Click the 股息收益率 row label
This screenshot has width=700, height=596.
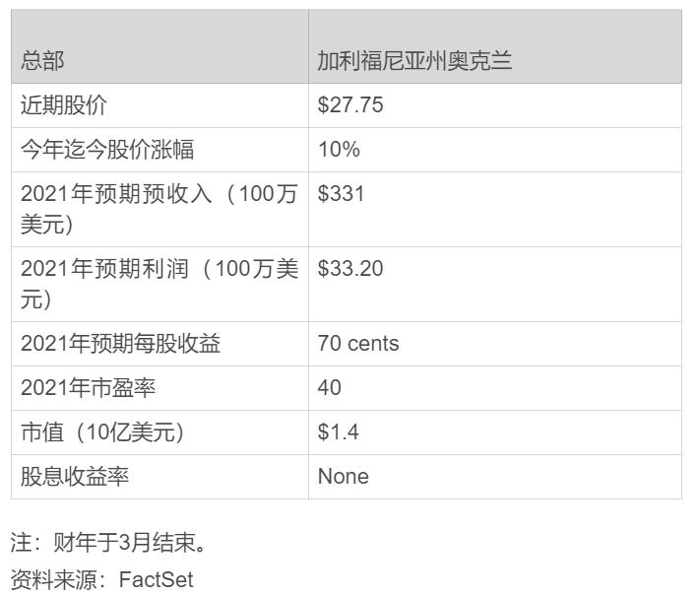click(75, 477)
